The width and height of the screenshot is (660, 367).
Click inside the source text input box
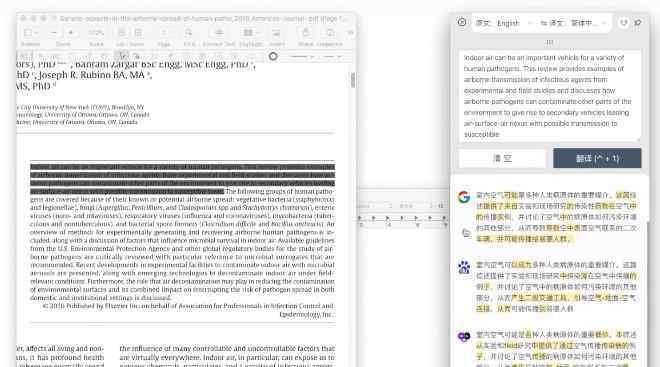pyautogui.click(x=549, y=96)
